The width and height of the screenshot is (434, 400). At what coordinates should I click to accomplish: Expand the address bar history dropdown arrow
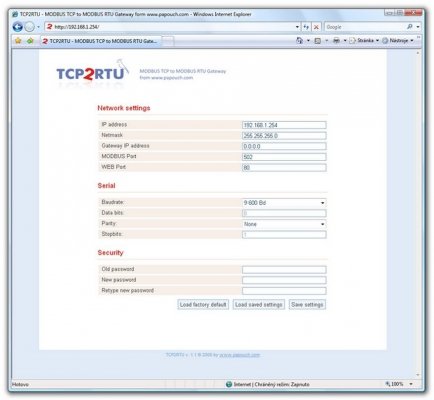(297, 27)
